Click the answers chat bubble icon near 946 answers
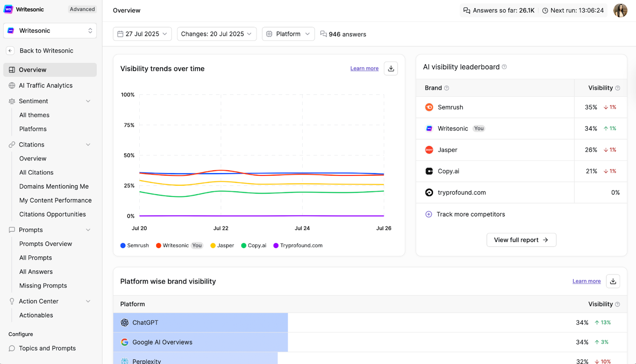The height and width of the screenshot is (364, 636). coord(323,34)
